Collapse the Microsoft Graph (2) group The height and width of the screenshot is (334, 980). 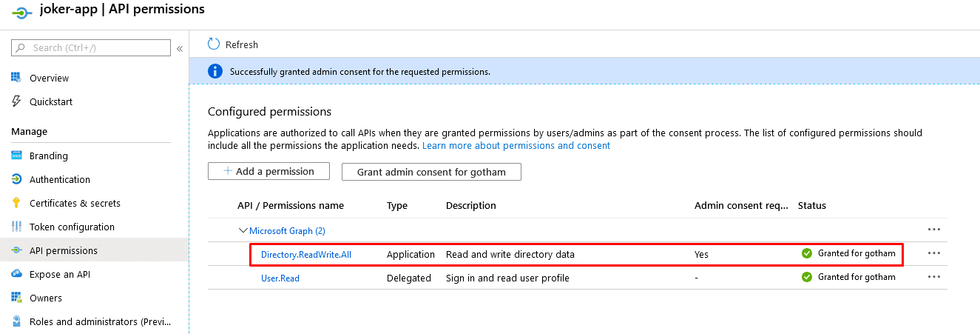243,230
